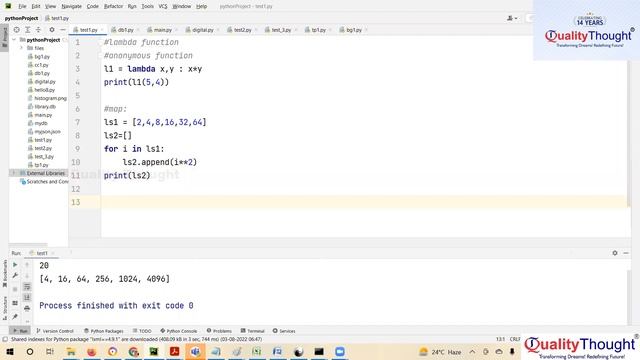Open the Refactor menu
The image size is (640, 360).
113,6
